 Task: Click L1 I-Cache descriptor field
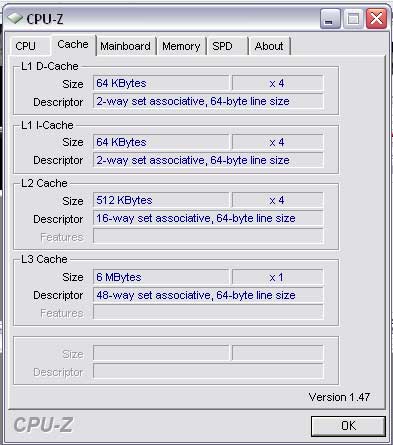point(208,160)
